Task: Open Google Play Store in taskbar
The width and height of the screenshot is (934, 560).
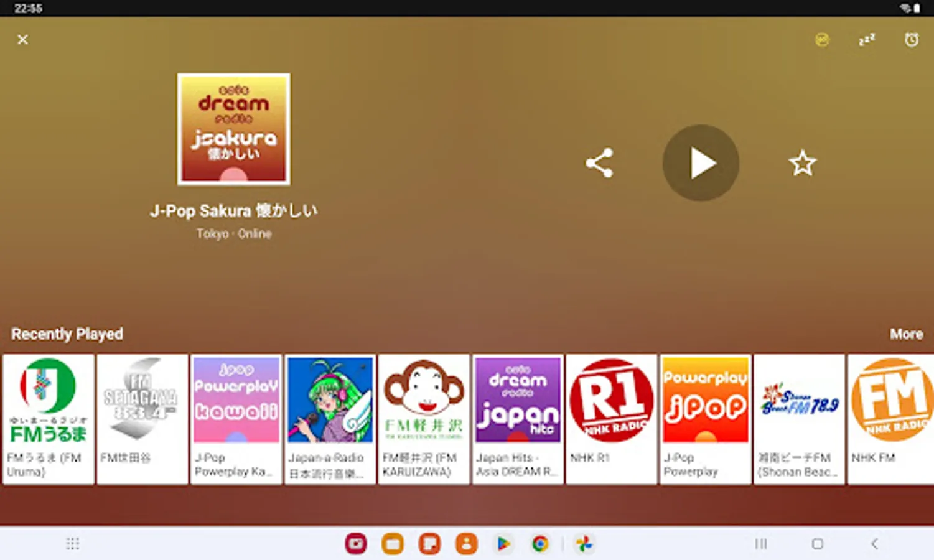Action: (503, 544)
